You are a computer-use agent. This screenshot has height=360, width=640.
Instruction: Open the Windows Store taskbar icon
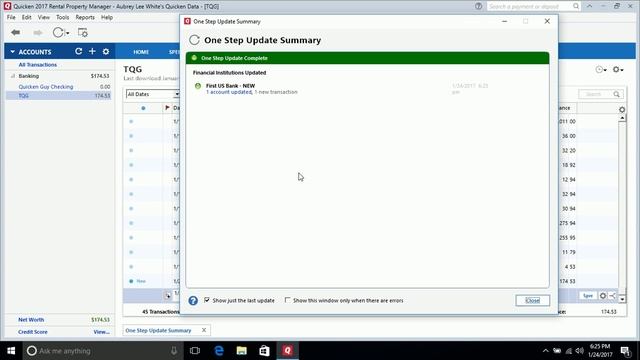click(264, 351)
